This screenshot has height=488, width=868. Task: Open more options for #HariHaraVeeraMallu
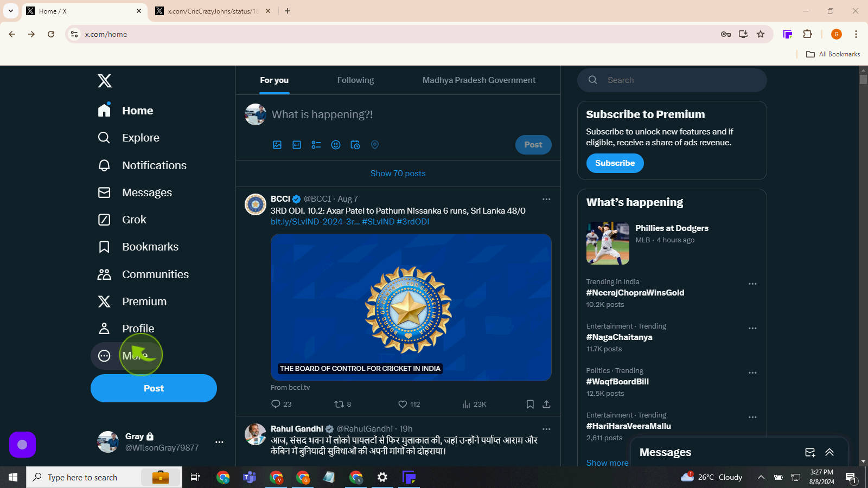[752, 418]
